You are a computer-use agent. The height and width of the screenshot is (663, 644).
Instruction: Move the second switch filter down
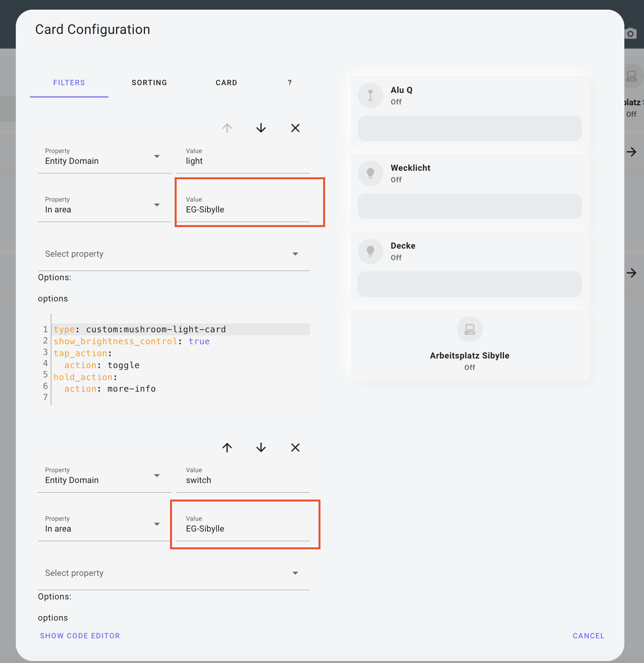coord(261,448)
